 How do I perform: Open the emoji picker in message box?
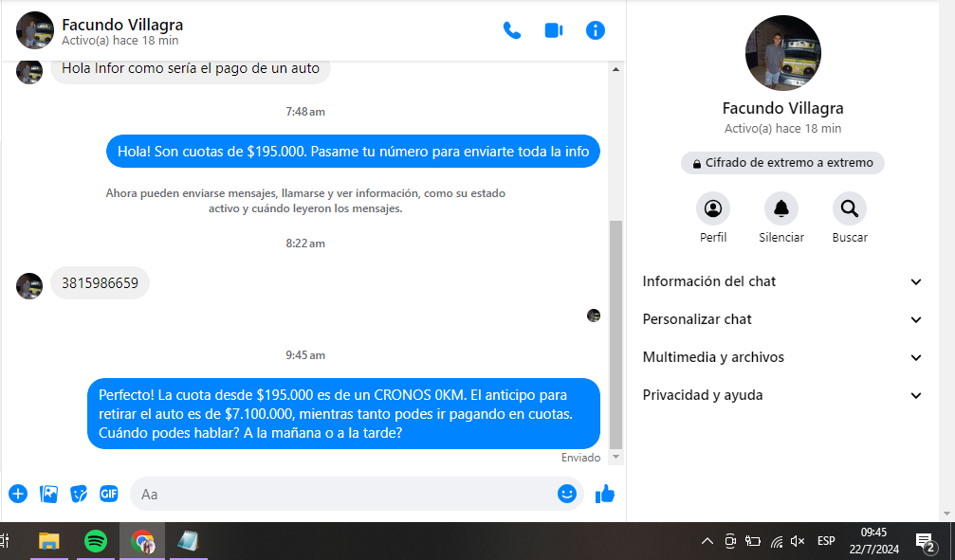567,494
